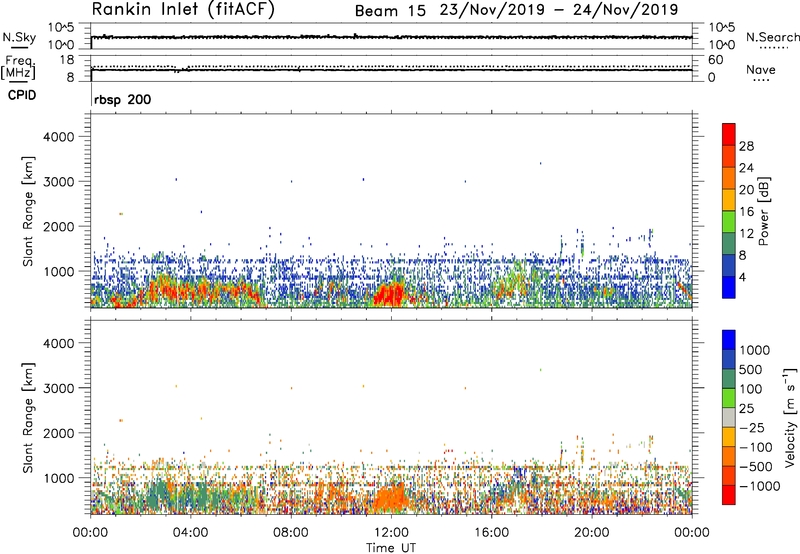This screenshot has height=554, width=800.
Task: Click the 'Time UT' axis label
Action: tap(391, 548)
